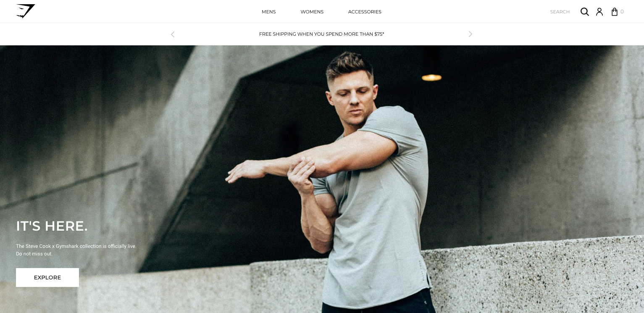The width and height of the screenshot is (644, 313).
Task: Click the EXPLORE button
Action: [x=47, y=277]
